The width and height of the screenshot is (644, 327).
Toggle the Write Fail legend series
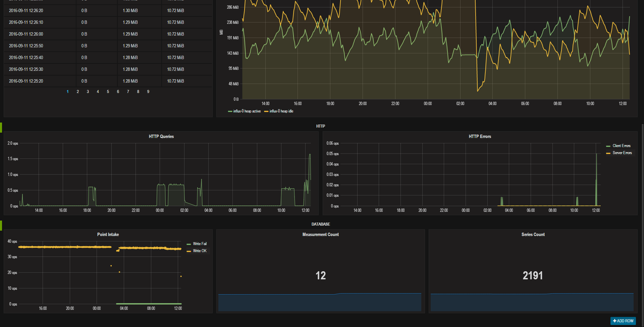pyautogui.click(x=200, y=244)
